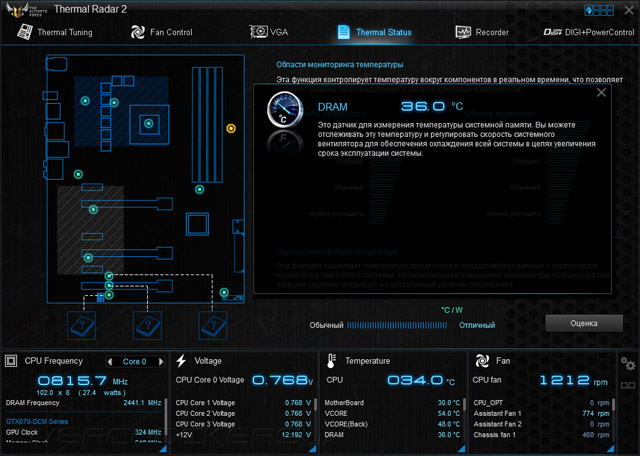Click the Voltage lightning bolt icon
The image size is (640, 456).
point(181,361)
